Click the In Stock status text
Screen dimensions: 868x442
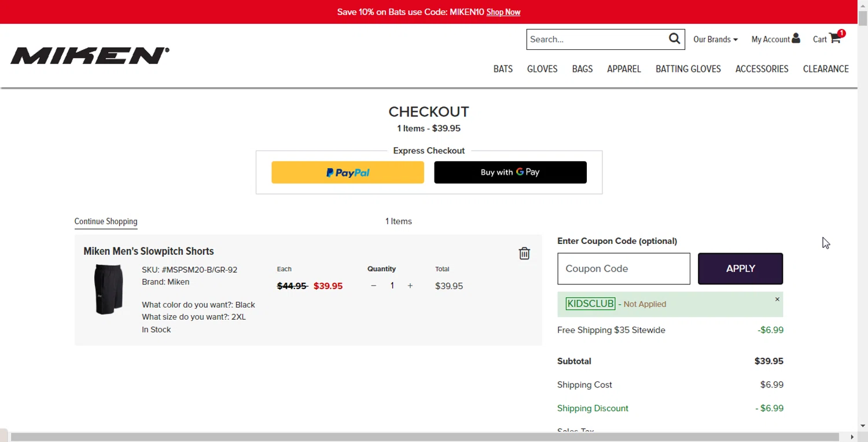(156, 330)
